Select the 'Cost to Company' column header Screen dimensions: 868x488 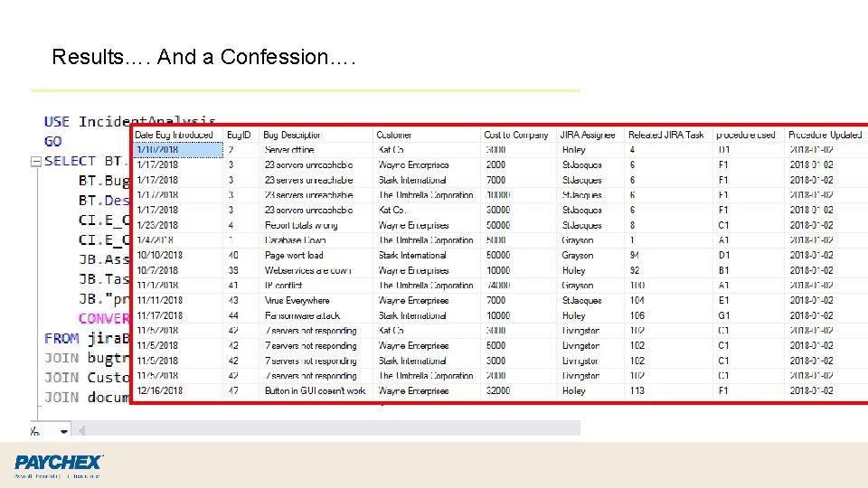tap(516, 135)
